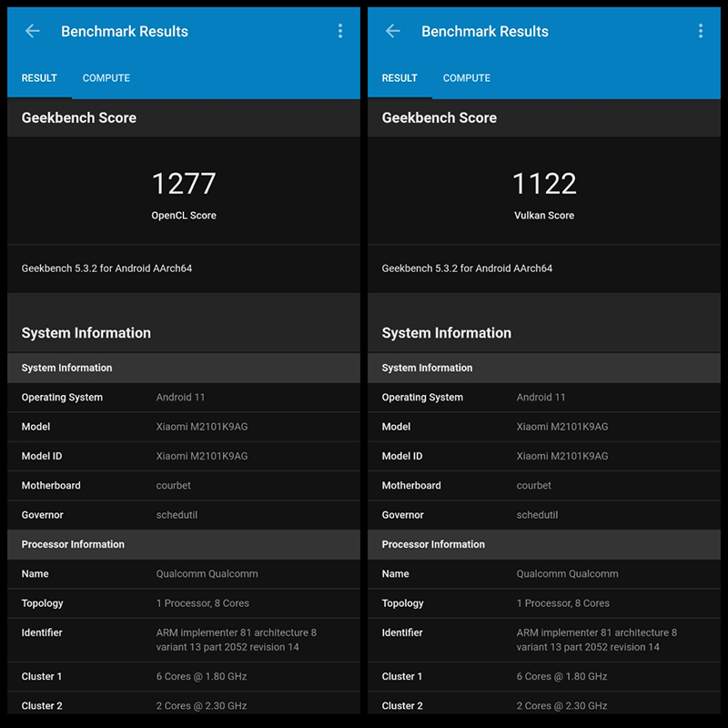Click 'Geekbench 5.3.2 for Android AArch64' in Vulkan panel
The image size is (728, 728).
(x=467, y=268)
